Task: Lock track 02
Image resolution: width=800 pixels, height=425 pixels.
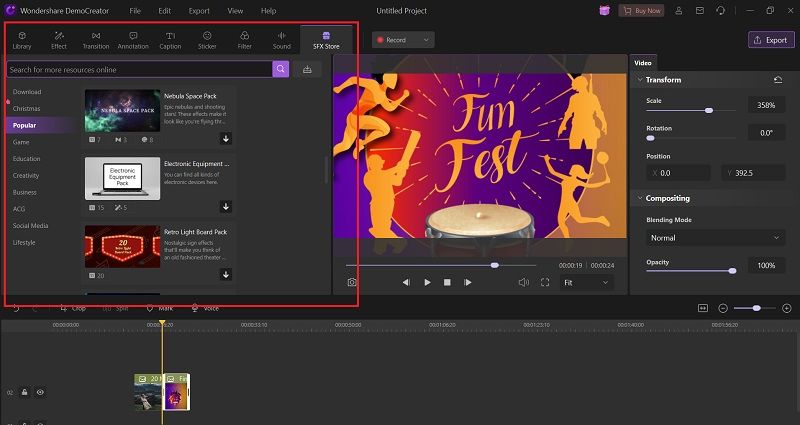Action: 24,392
